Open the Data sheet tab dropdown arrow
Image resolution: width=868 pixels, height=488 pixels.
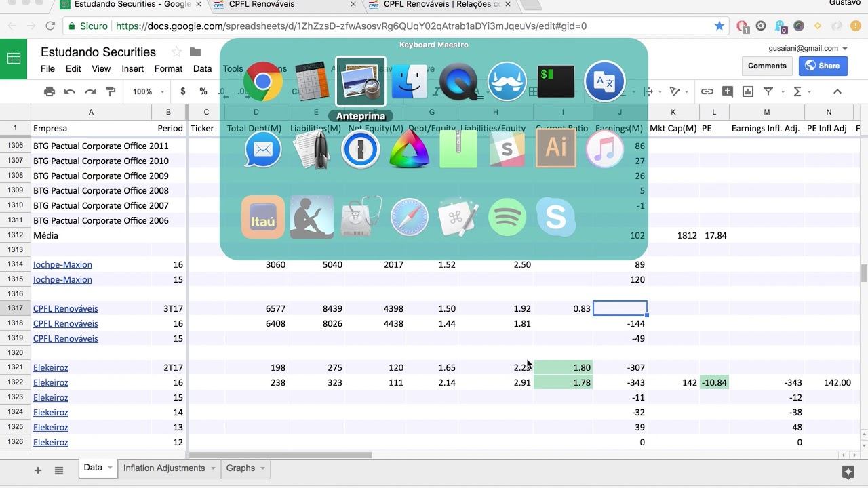(110, 468)
